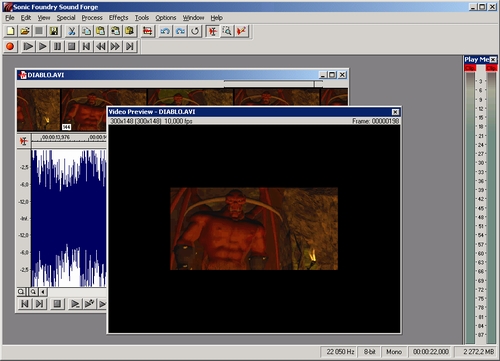Minimize the DIABLO.AVI data window

pos(323,75)
